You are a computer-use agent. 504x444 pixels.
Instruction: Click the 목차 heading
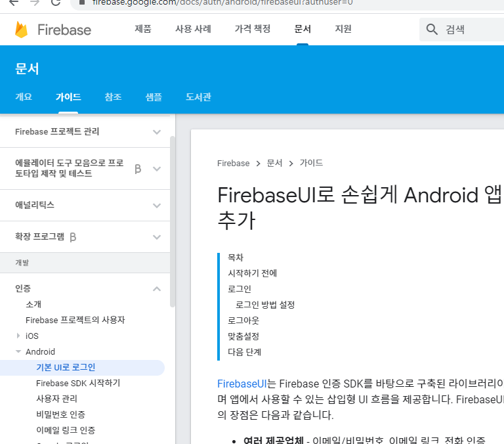point(236,257)
